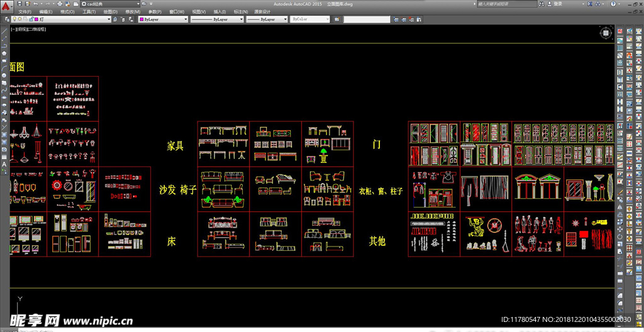Click the [-] viewport controls label
This screenshot has height=332, width=644.
[x=13, y=29]
